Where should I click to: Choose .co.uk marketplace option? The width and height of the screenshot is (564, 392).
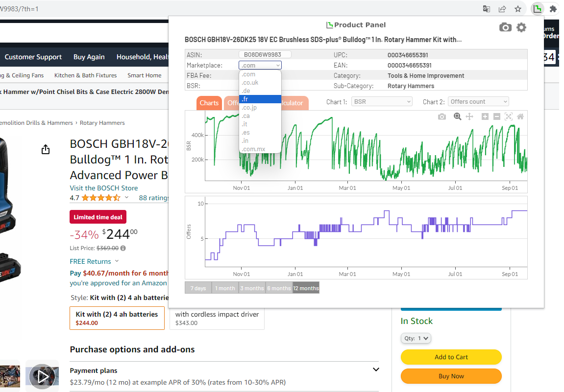click(260, 83)
